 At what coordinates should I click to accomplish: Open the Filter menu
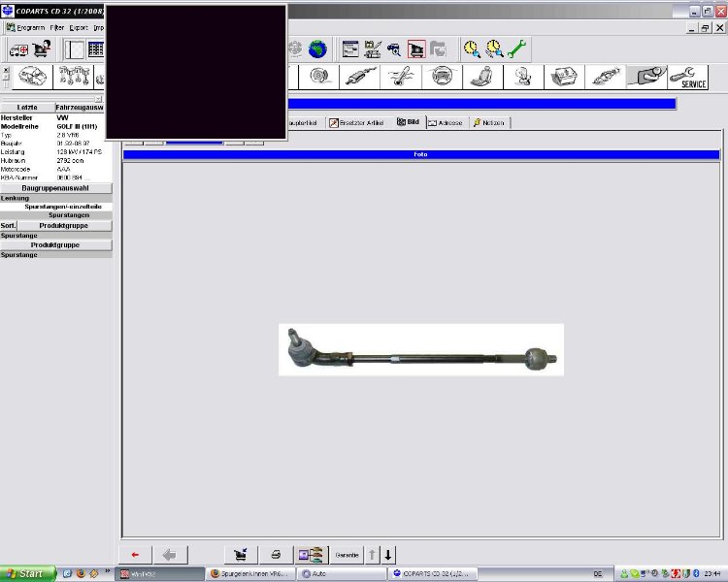pos(57,28)
